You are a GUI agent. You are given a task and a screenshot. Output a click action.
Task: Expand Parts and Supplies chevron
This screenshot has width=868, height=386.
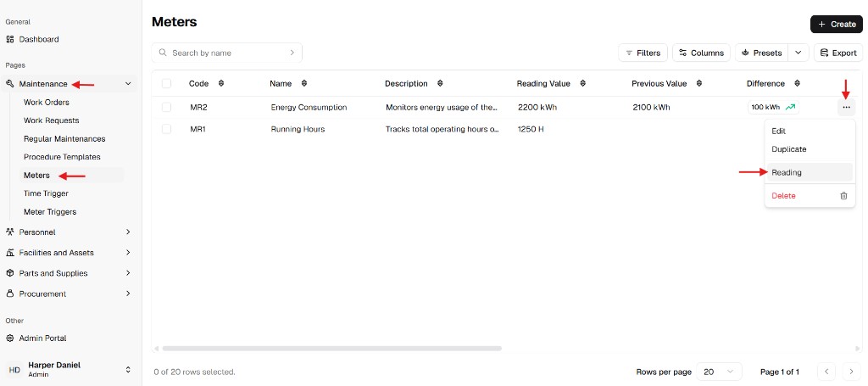[128, 273]
